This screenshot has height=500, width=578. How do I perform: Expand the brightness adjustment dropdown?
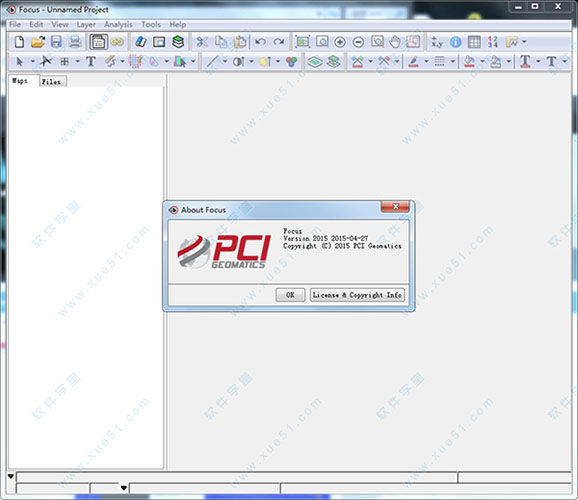click(278, 61)
